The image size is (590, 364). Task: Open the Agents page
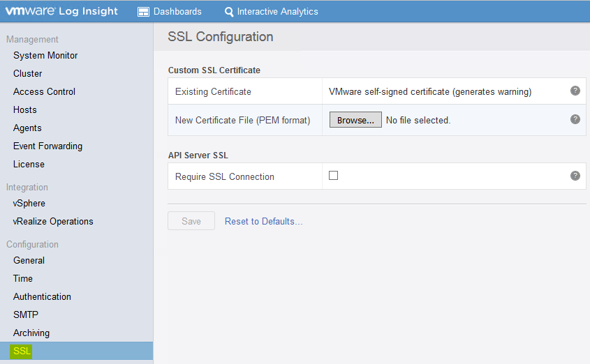(27, 128)
